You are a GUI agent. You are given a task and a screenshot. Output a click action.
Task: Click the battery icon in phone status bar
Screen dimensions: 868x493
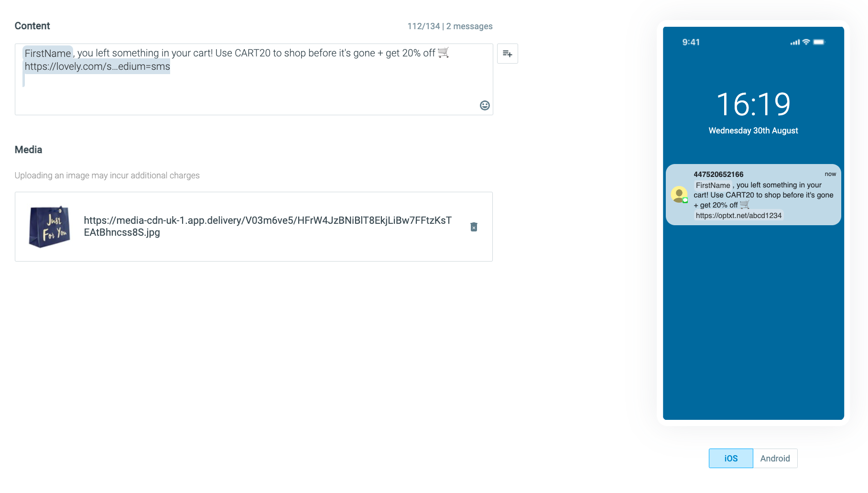[819, 42]
